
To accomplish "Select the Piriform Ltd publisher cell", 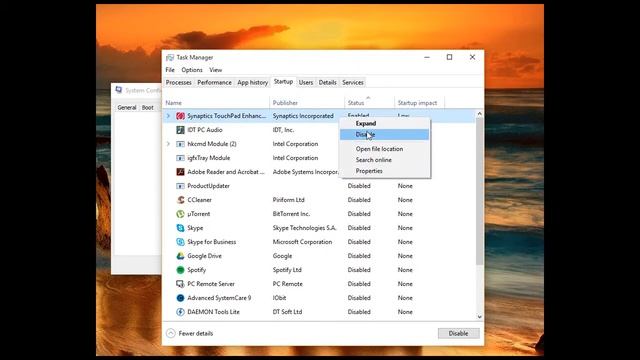I will coord(289,200).
